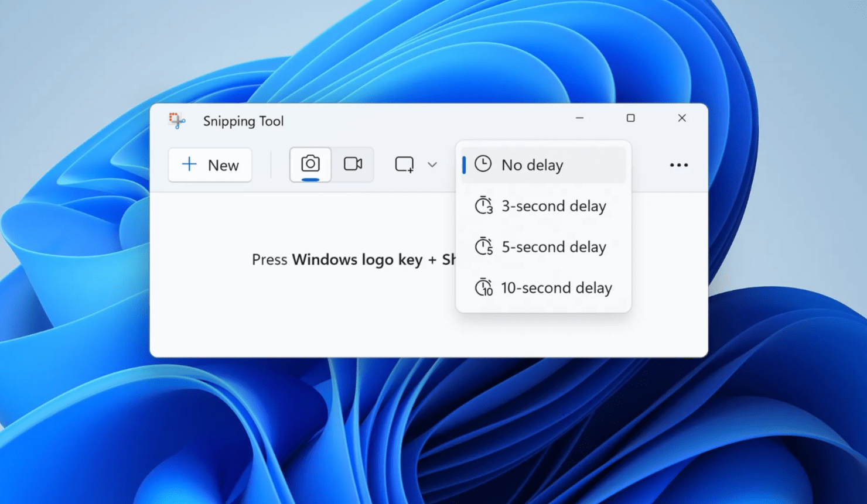The height and width of the screenshot is (504, 867).
Task: Click the 'Press Windows logo key' hint text
Action: click(354, 259)
